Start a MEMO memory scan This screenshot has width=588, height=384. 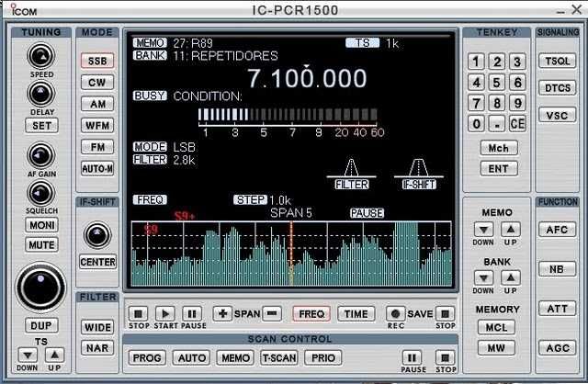[235, 357]
